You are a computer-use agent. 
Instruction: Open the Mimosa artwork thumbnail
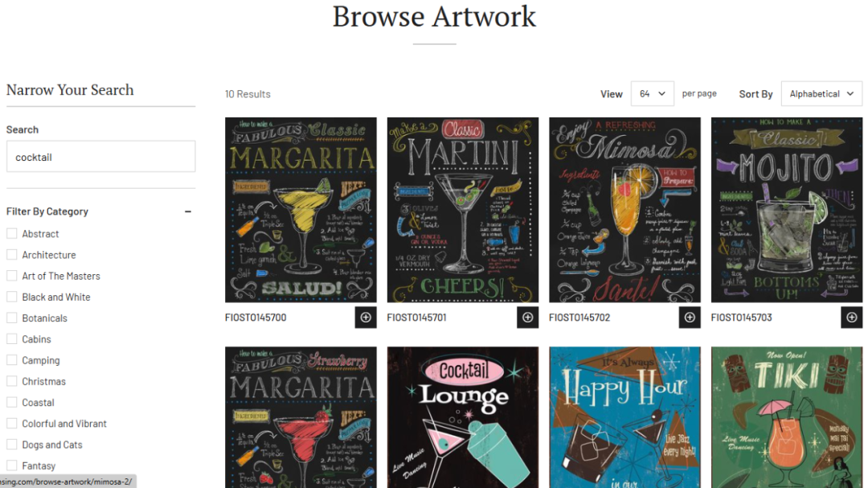point(624,210)
